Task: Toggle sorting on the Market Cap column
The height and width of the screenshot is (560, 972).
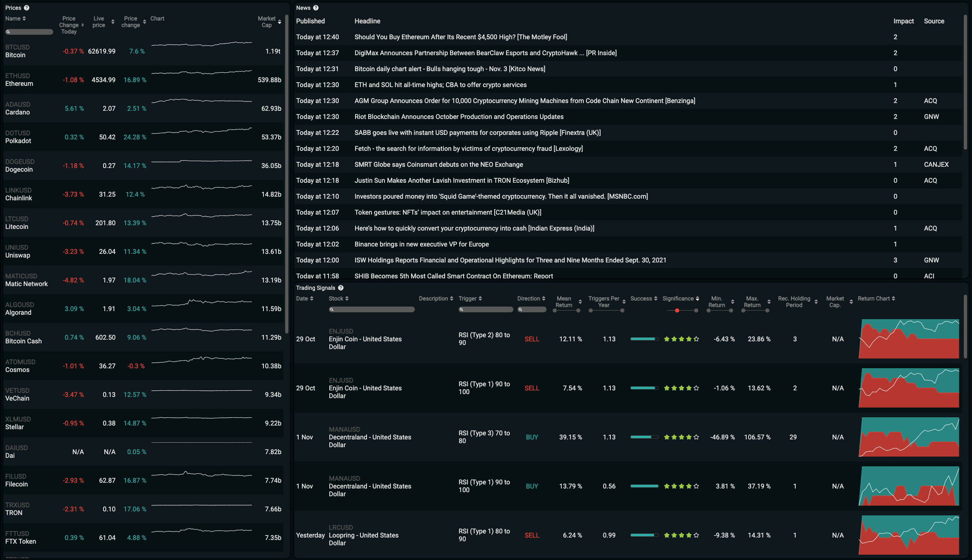Action: click(x=279, y=22)
